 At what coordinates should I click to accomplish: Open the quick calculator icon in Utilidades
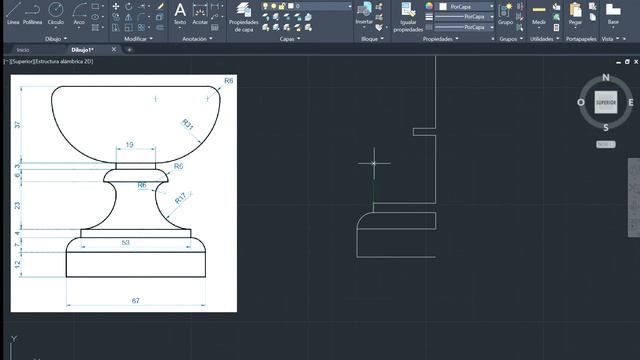click(x=556, y=28)
